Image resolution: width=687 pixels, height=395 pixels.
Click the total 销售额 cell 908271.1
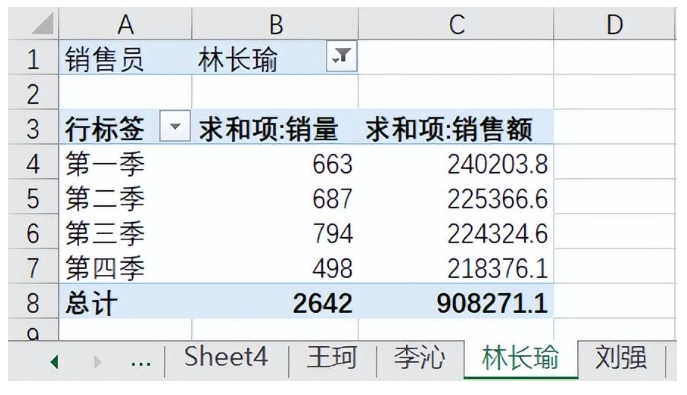pyautogui.click(x=456, y=301)
